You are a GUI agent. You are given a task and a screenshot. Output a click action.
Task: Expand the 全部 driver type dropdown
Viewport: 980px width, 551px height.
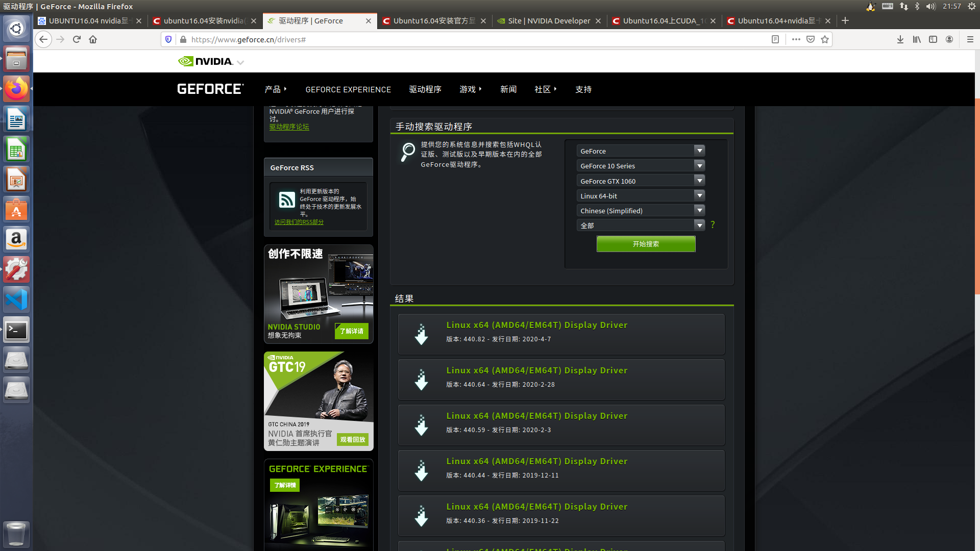[641, 226]
